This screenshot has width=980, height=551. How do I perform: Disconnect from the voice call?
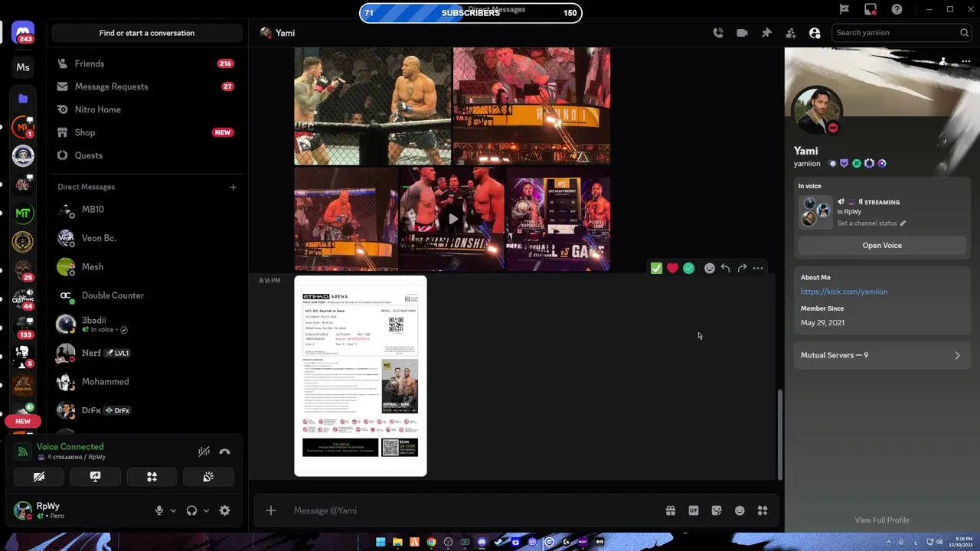[224, 452]
